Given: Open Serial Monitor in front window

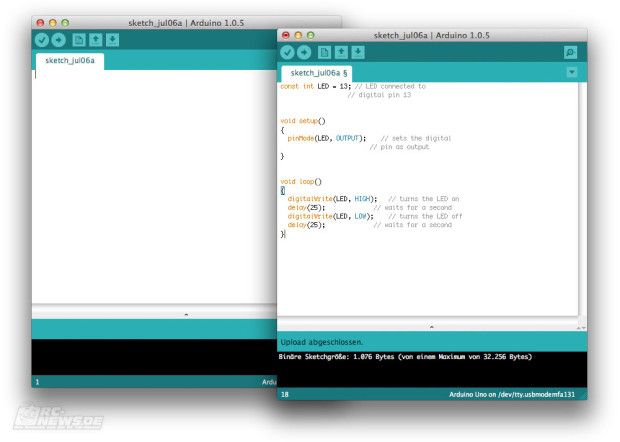Looking at the screenshot, I should click(571, 52).
